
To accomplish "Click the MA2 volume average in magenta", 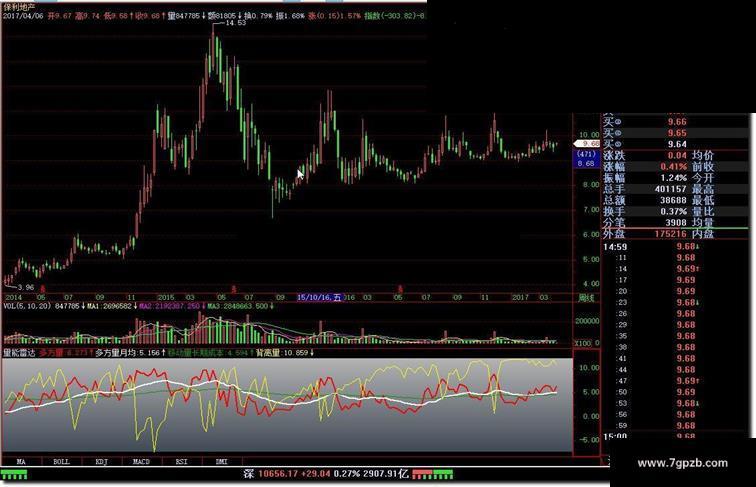I will pyautogui.click(x=172, y=306).
